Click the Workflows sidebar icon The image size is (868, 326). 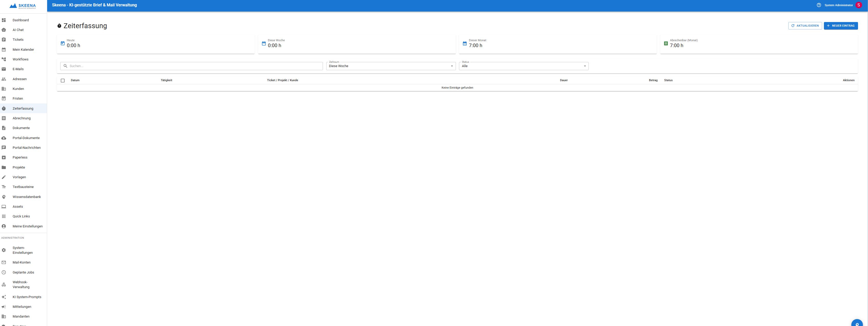pos(4,59)
